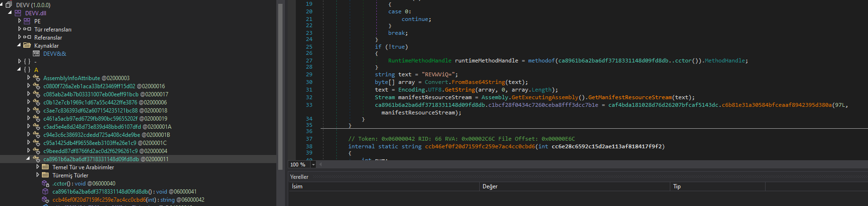Expand the Temel Tür ve Arabirimler folder
This screenshot has width=868, height=206.
coord(38,167)
